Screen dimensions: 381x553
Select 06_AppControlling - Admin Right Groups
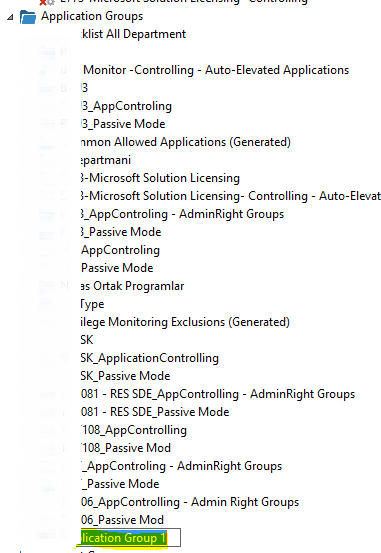(x=190, y=502)
